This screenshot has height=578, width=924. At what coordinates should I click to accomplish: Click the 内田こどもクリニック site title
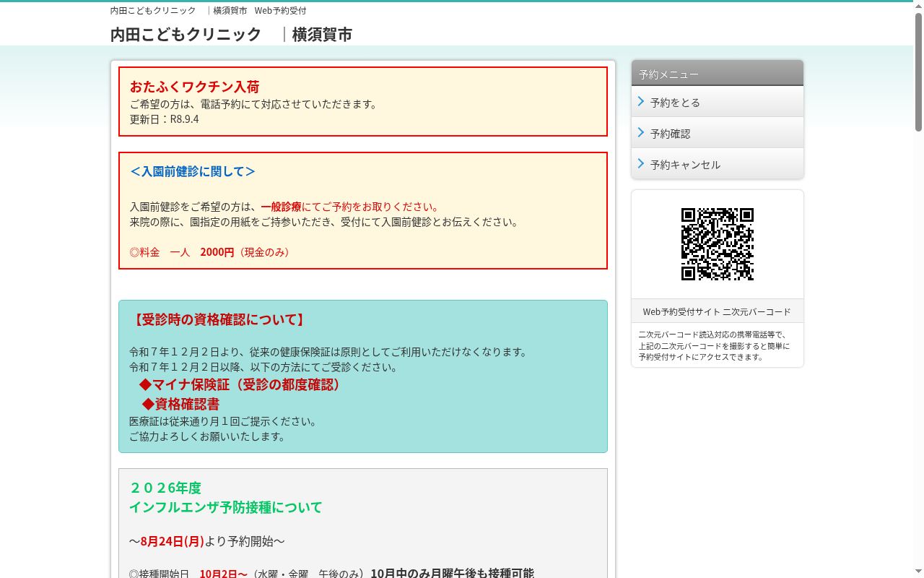pyautogui.click(x=186, y=35)
